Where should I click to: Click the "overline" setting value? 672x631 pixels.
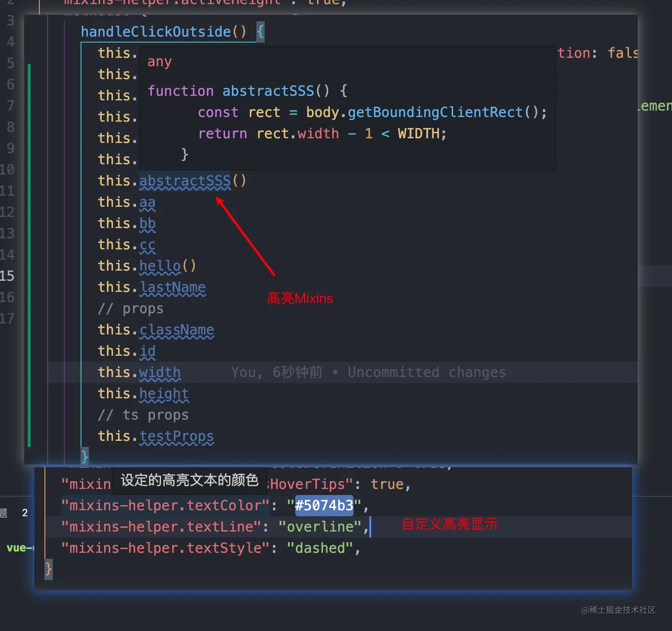(320, 526)
